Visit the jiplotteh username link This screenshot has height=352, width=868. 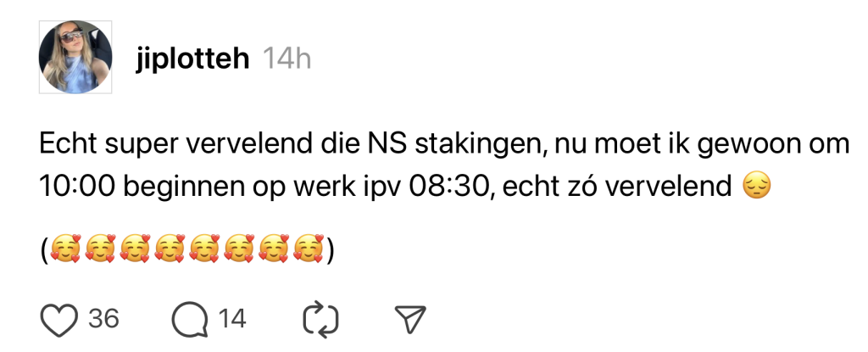tap(192, 59)
